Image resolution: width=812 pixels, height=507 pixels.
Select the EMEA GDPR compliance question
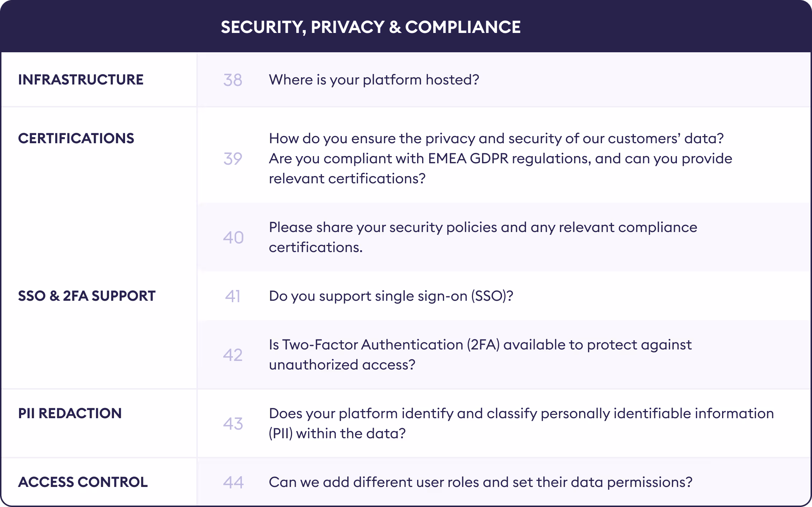coord(500,158)
